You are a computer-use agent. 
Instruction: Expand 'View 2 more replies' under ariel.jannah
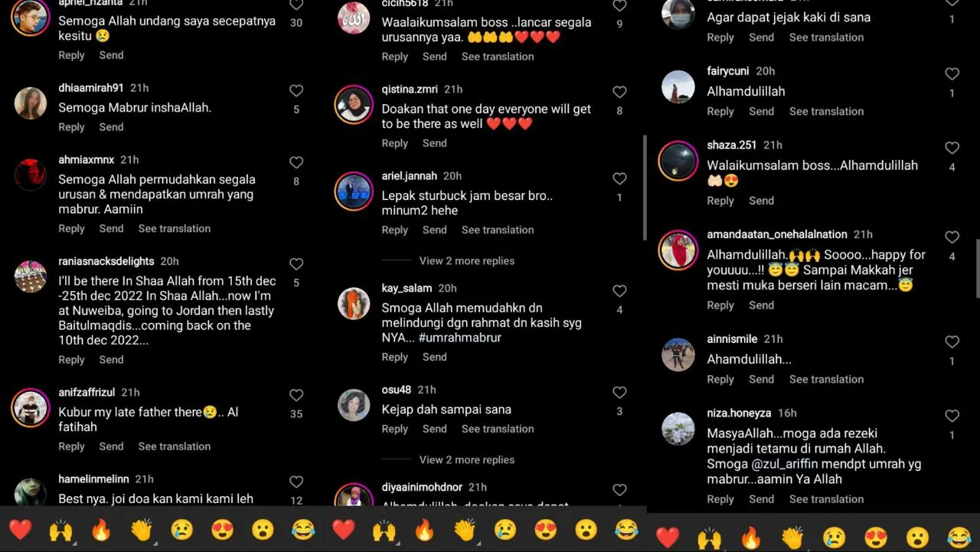(467, 261)
